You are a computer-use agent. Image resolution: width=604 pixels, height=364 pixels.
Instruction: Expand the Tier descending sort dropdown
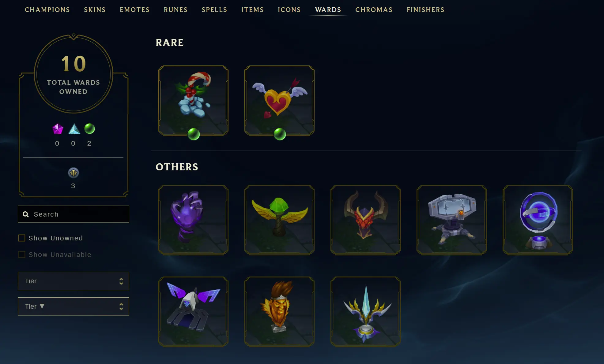click(x=74, y=306)
